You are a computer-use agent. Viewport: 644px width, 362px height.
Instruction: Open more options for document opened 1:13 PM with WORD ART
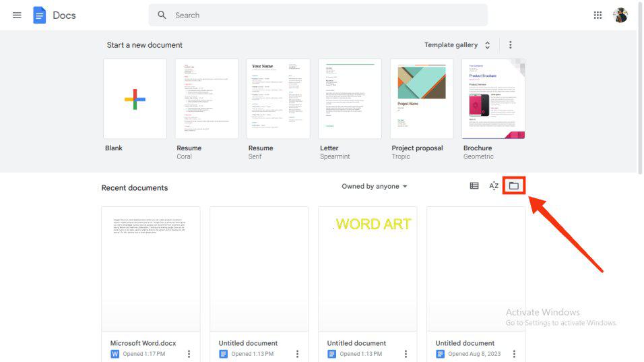(406, 354)
